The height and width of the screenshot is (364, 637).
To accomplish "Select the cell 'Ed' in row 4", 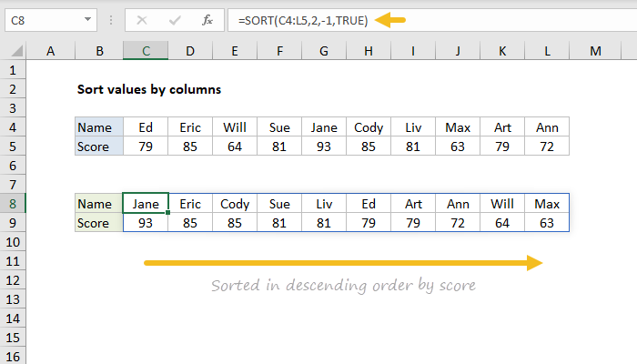I will click(x=146, y=127).
